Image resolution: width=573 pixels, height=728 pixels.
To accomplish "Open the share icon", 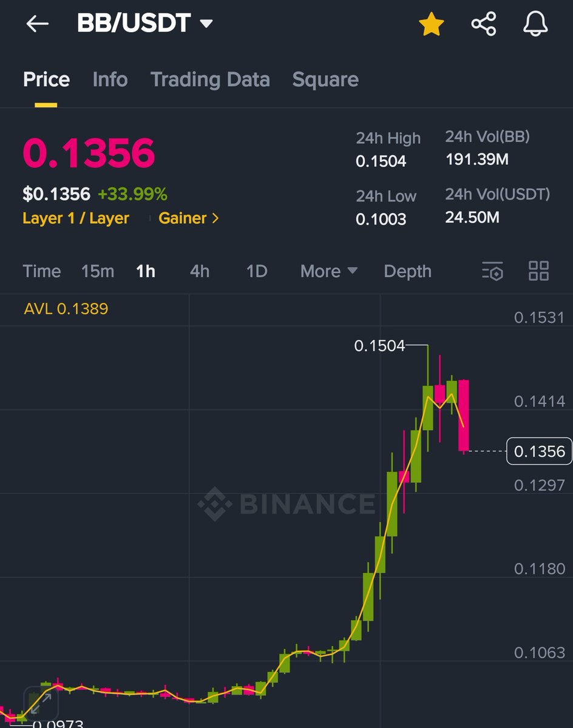I will [484, 24].
